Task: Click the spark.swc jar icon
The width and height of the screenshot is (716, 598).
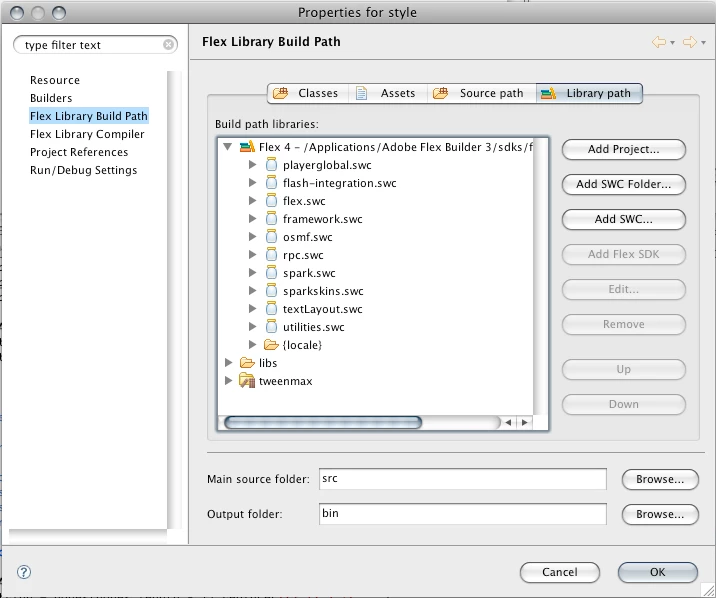Action: click(x=271, y=273)
